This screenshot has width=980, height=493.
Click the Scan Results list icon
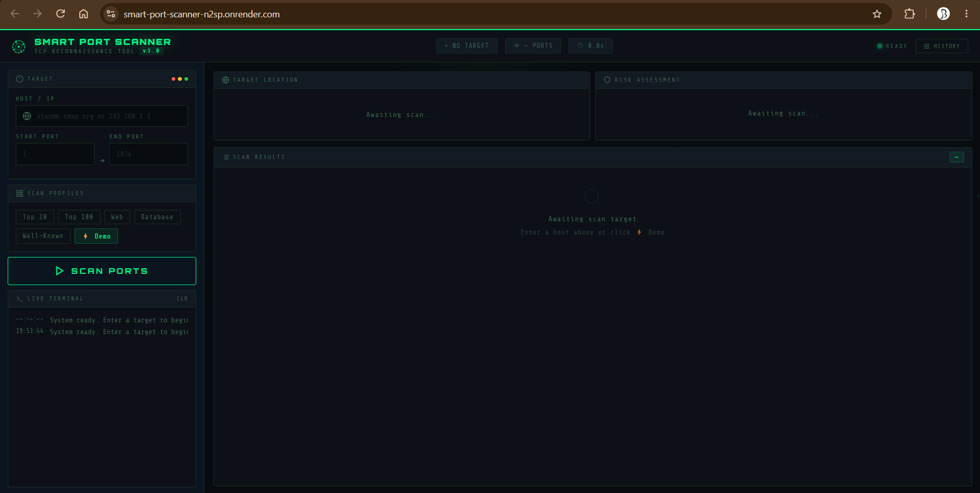click(226, 157)
